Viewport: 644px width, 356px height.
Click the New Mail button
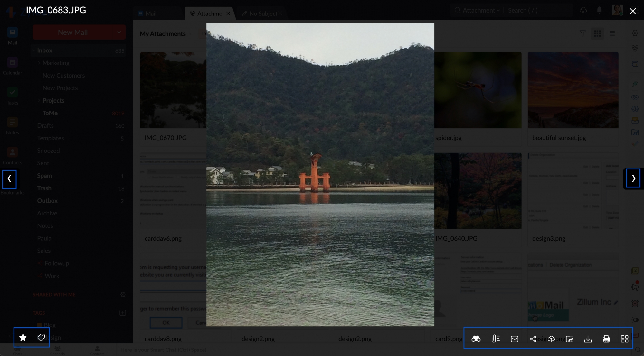72,32
